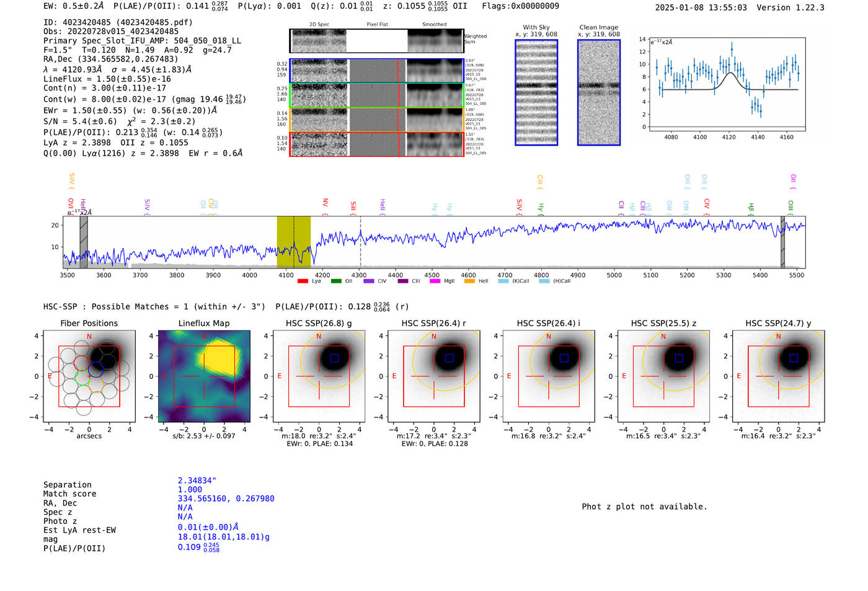868x591 pixels.
Task: Open the HSC SSP(25.5) z image
Action: click(663, 376)
